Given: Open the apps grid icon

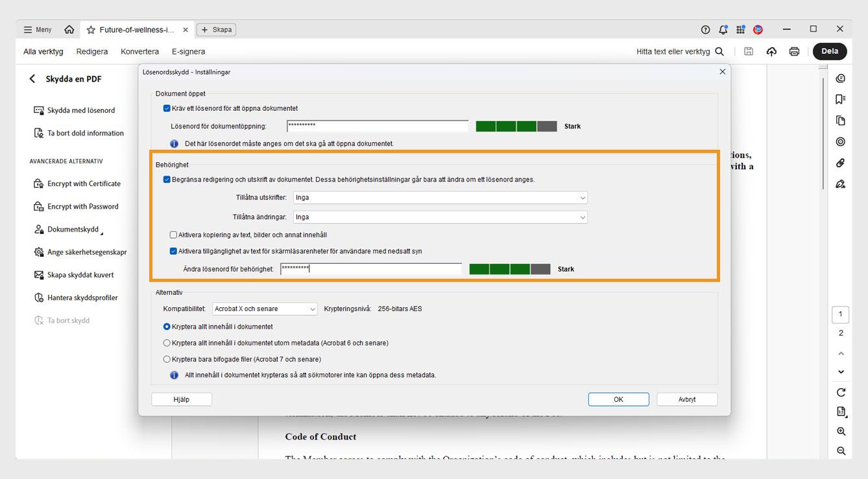Looking at the screenshot, I should 740,30.
